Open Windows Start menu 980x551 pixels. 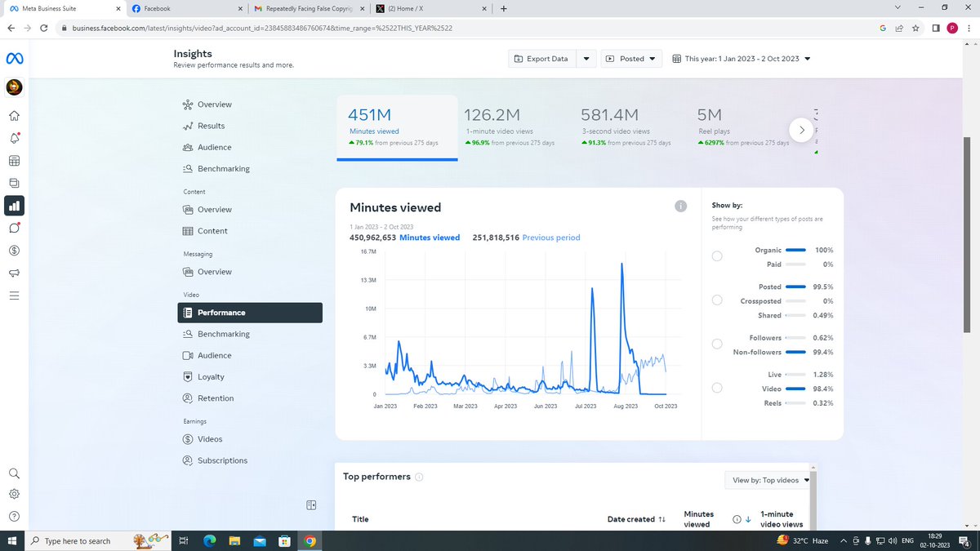11,540
